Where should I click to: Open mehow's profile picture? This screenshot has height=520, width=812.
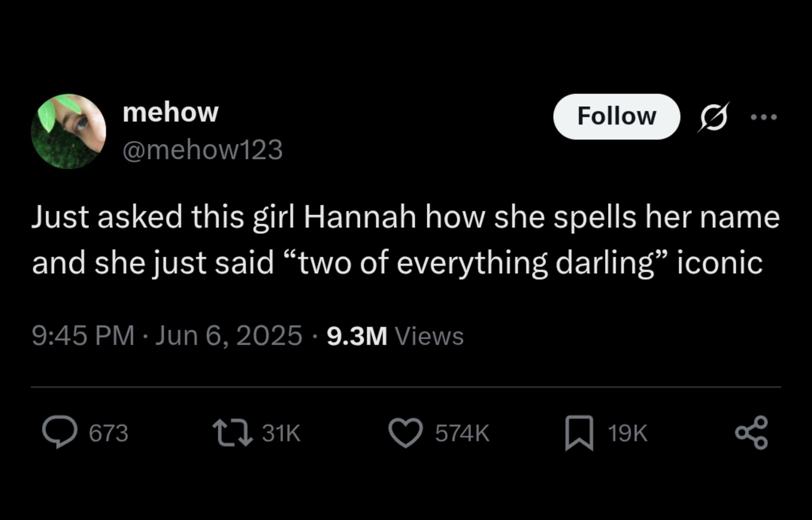pyautogui.click(x=68, y=131)
